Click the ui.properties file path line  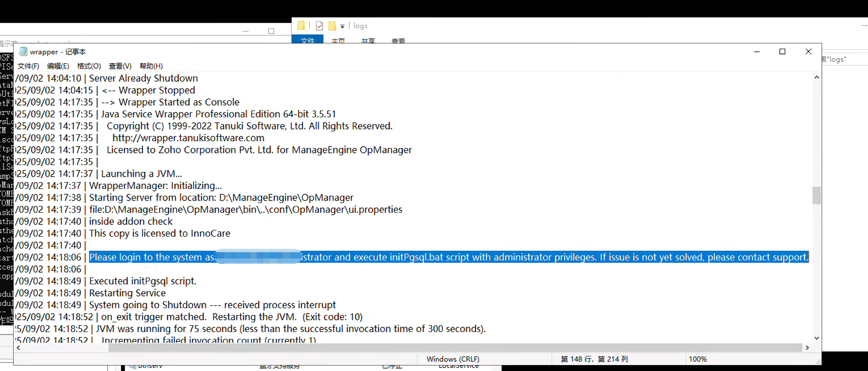pyautogui.click(x=246, y=209)
